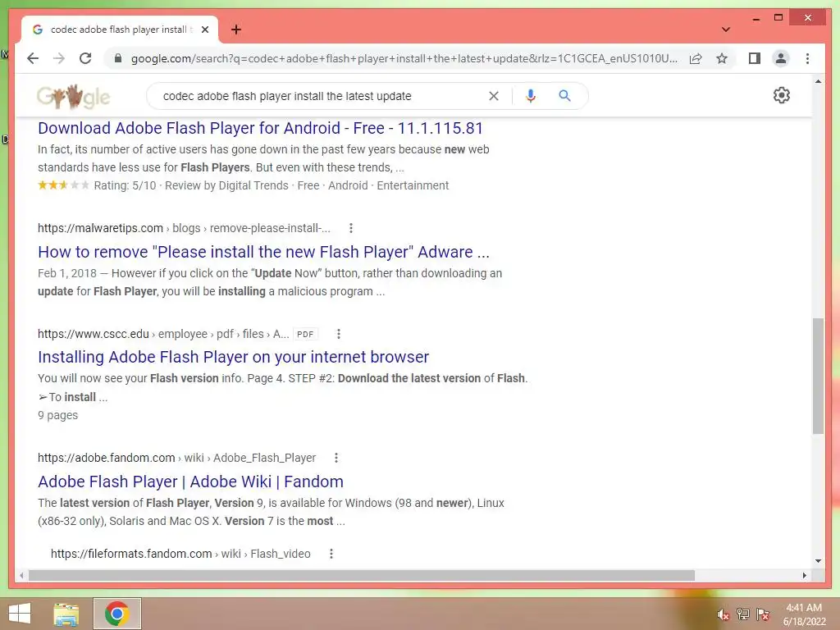Click the PDF label on cscc.edu result

tap(305, 335)
